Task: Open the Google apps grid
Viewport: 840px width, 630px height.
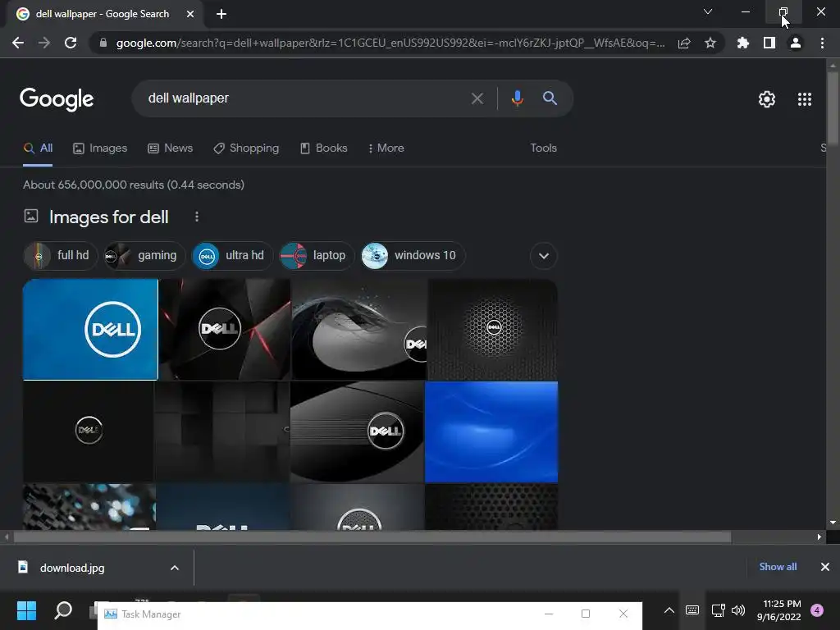Action: click(x=805, y=99)
